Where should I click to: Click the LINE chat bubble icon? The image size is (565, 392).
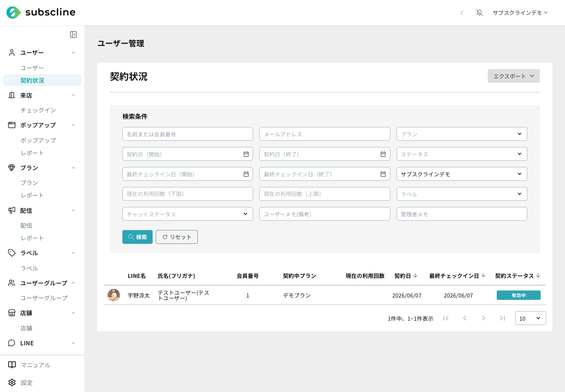12,343
